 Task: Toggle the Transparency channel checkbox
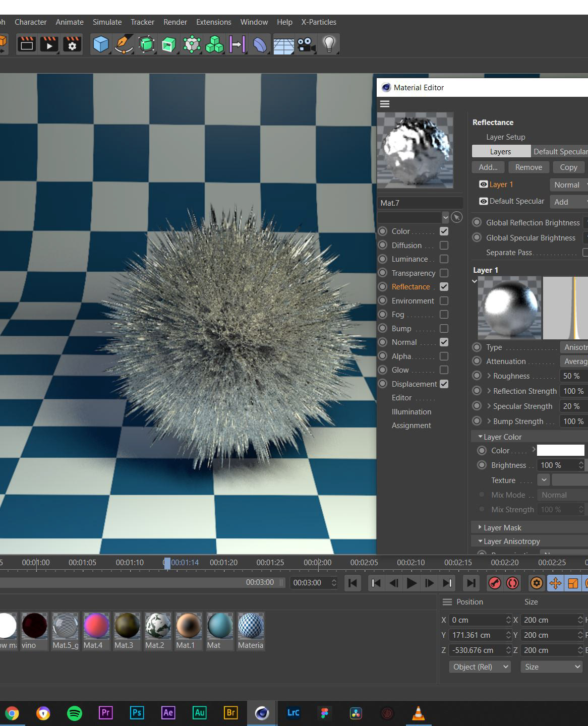[x=444, y=273]
